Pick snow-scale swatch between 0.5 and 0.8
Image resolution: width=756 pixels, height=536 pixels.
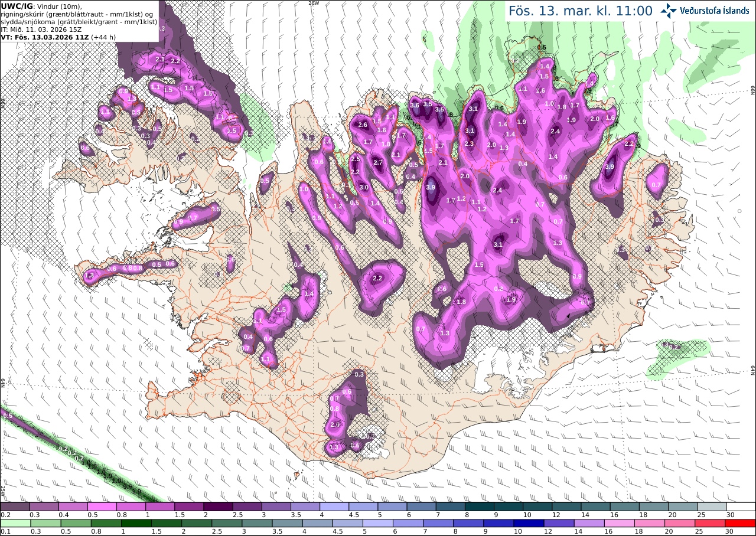(x=102, y=506)
